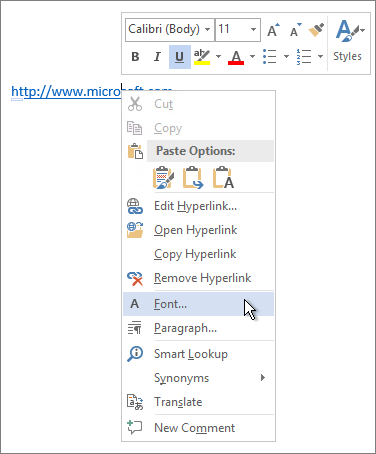Viewport: 376px width, 454px height.
Task: Toggle Italic formatting
Action: tap(157, 57)
